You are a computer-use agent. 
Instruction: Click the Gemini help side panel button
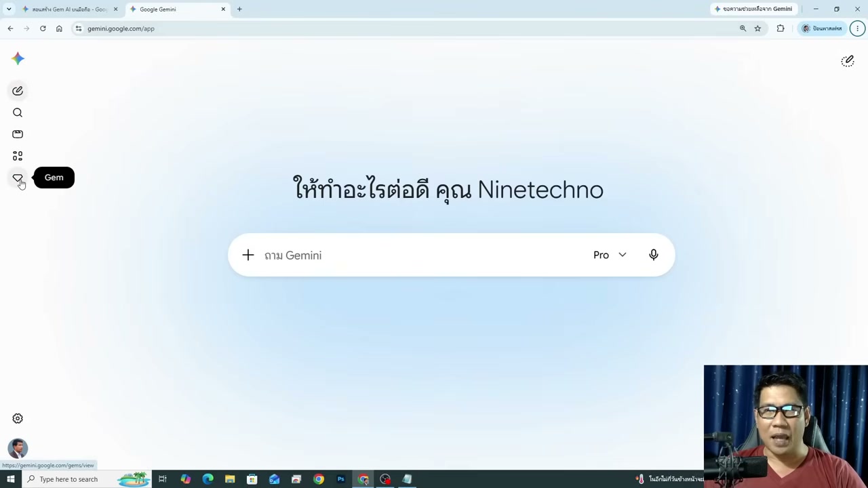[753, 9]
